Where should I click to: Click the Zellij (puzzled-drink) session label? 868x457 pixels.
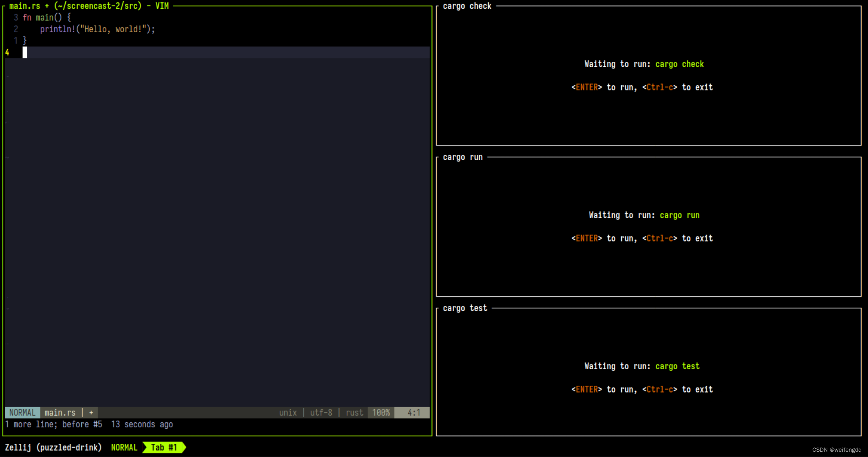pos(54,447)
